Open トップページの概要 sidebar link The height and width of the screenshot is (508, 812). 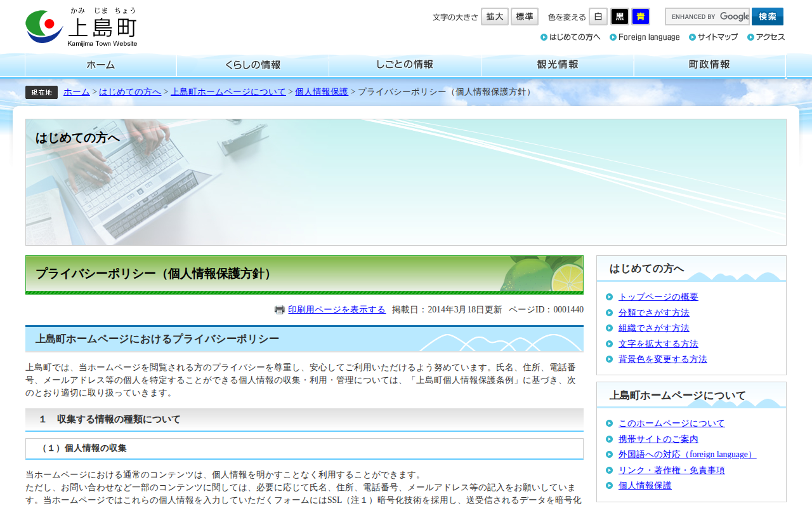(x=658, y=297)
